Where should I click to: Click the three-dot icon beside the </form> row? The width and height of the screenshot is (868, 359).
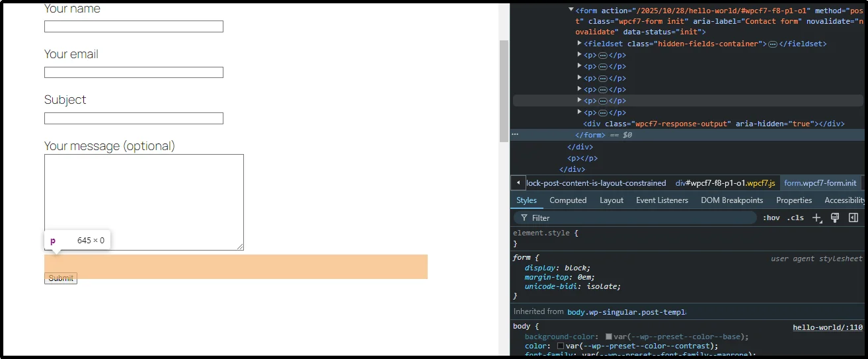515,134
